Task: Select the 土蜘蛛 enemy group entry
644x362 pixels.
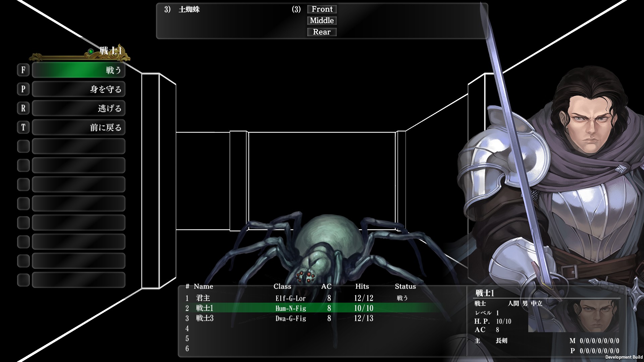Action: (189, 9)
